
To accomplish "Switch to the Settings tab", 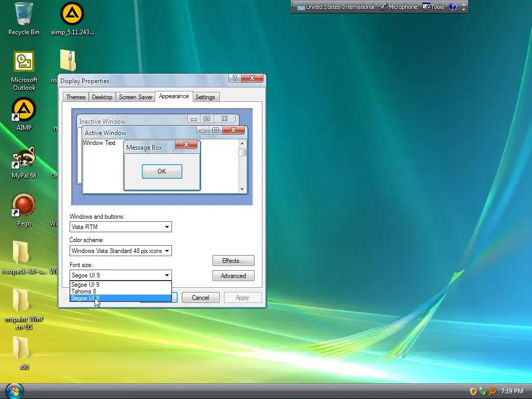I will [205, 97].
